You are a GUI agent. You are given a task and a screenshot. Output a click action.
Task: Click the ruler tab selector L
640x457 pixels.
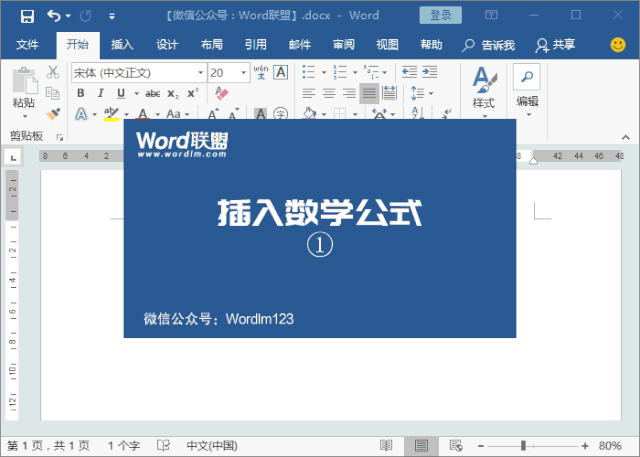tap(13, 158)
